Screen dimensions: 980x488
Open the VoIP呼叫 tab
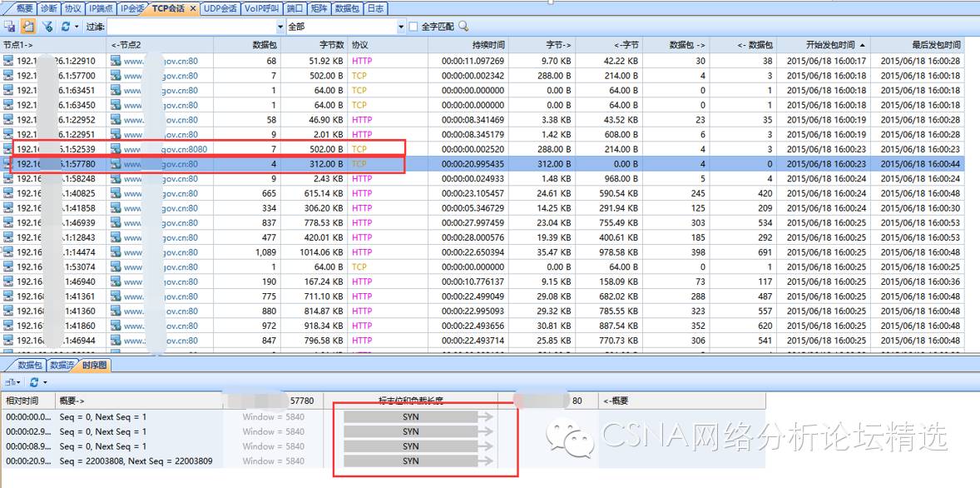pos(262,9)
